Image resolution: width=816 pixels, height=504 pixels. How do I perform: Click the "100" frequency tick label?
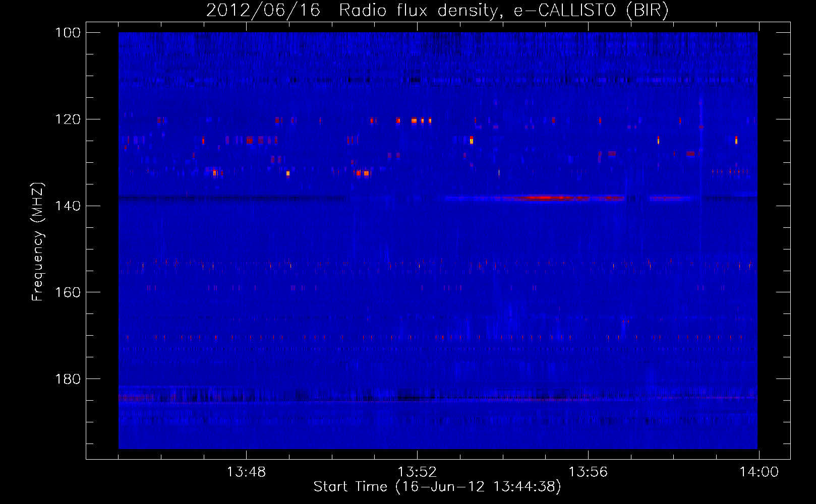tap(68, 33)
